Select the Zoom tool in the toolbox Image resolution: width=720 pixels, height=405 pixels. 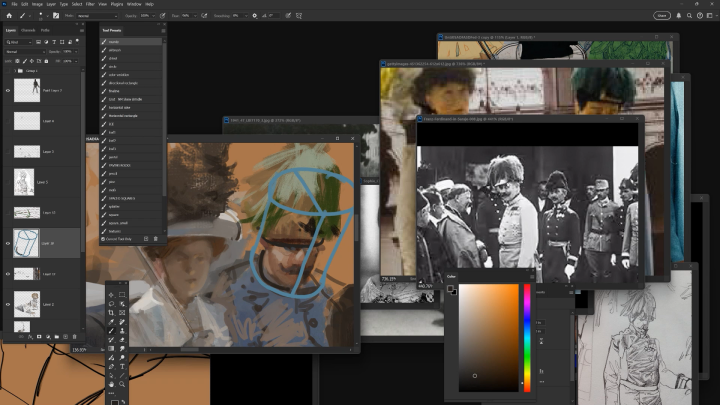122,384
